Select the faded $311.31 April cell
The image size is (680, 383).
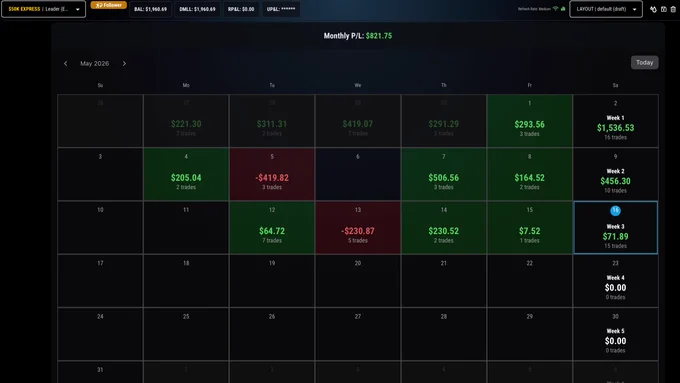[x=272, y=121]
